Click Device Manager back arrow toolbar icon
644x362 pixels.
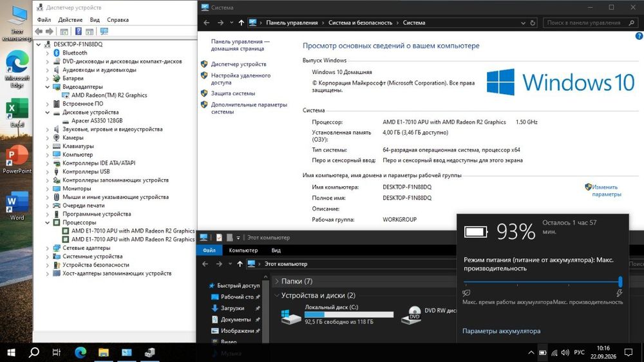[39, 31]
